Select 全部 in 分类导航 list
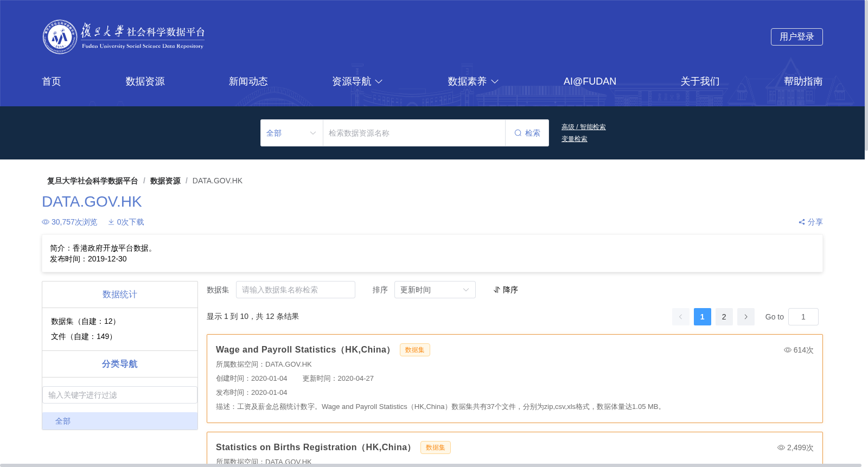 coord(120,421)
